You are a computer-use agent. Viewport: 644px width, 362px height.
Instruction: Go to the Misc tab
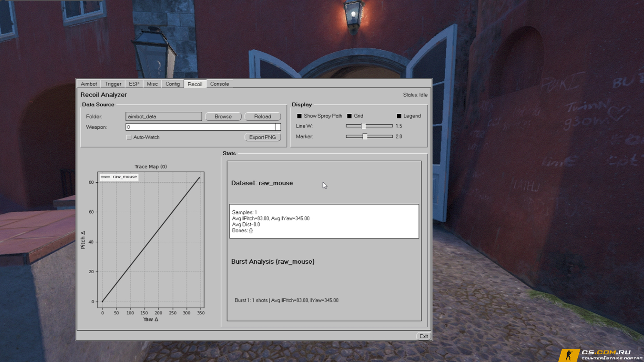coord(152,84)
